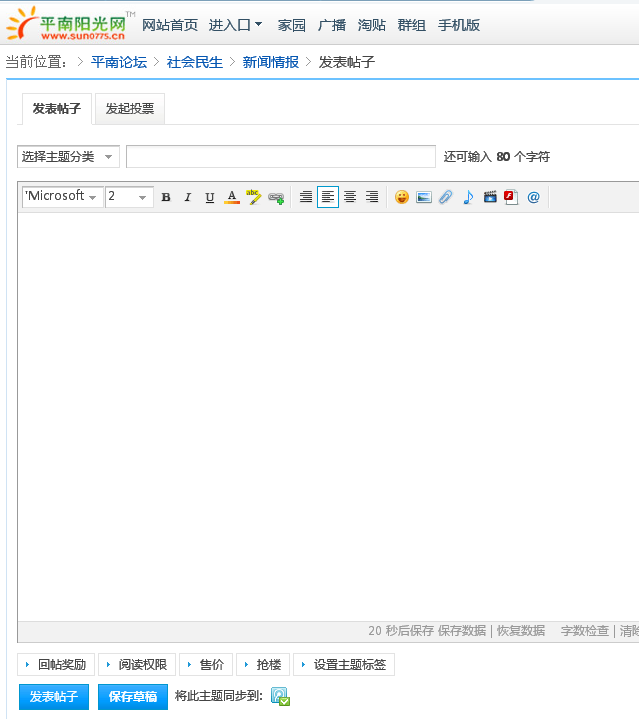Insert a video into the post
This screenshot has height=719, width=639.
(x=490, y=197)
